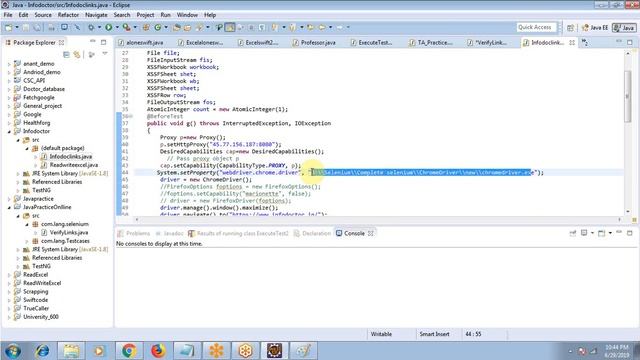Click the Open Type toolbar icon
This screenshot has height=360, width=640.
[x=177, y=27]
